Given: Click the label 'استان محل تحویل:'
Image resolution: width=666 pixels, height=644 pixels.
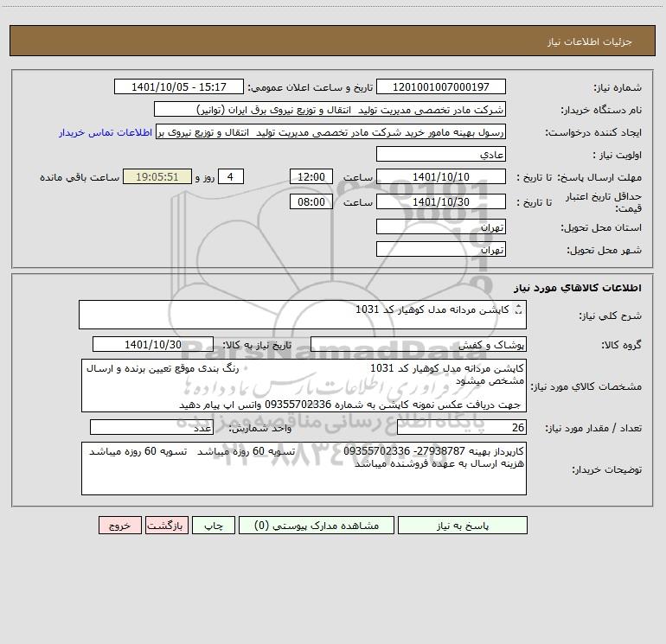Looking at the screenshot, I should [601, 228].
